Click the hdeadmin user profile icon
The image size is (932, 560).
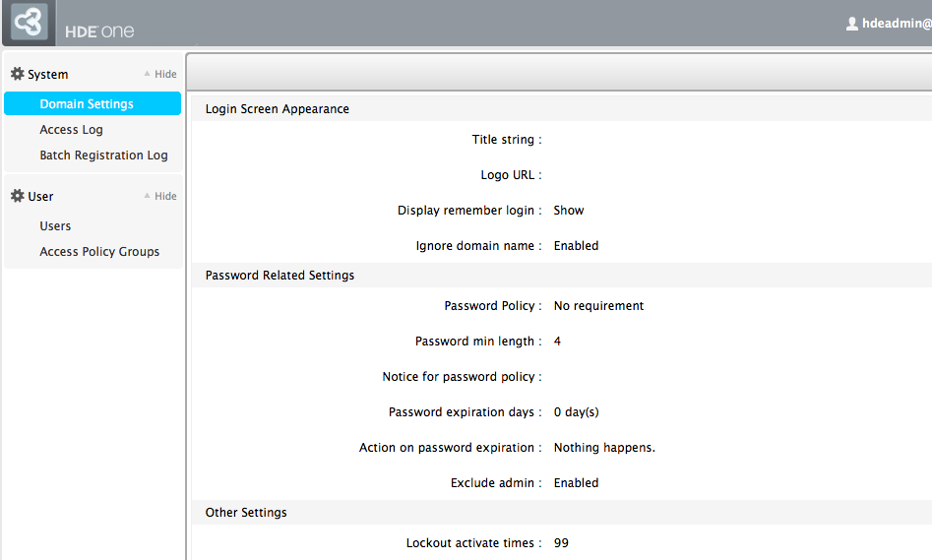click(x=851, y=24)
